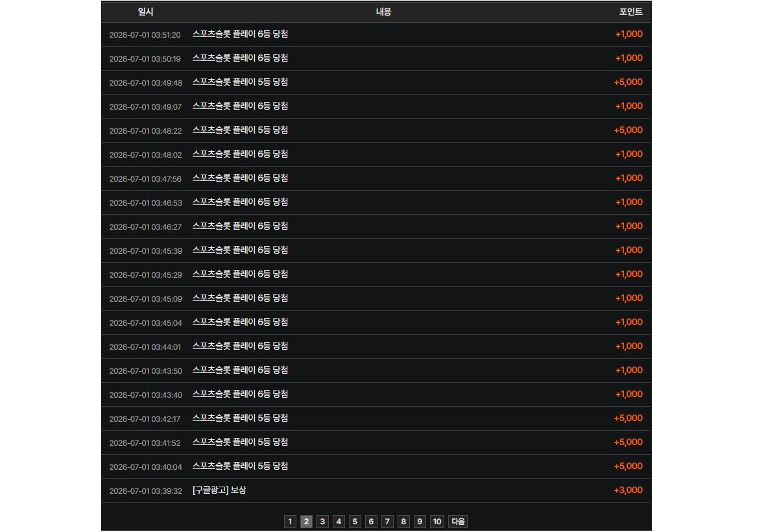Jump to page 10
The width and height of the screenshot is (764, 532).
(437, 521)
